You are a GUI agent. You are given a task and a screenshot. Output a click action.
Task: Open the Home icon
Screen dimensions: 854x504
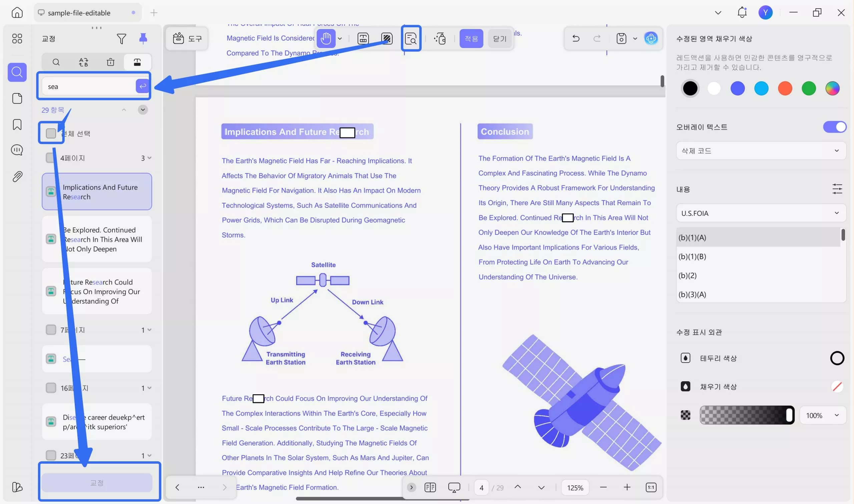coord(17,13)
